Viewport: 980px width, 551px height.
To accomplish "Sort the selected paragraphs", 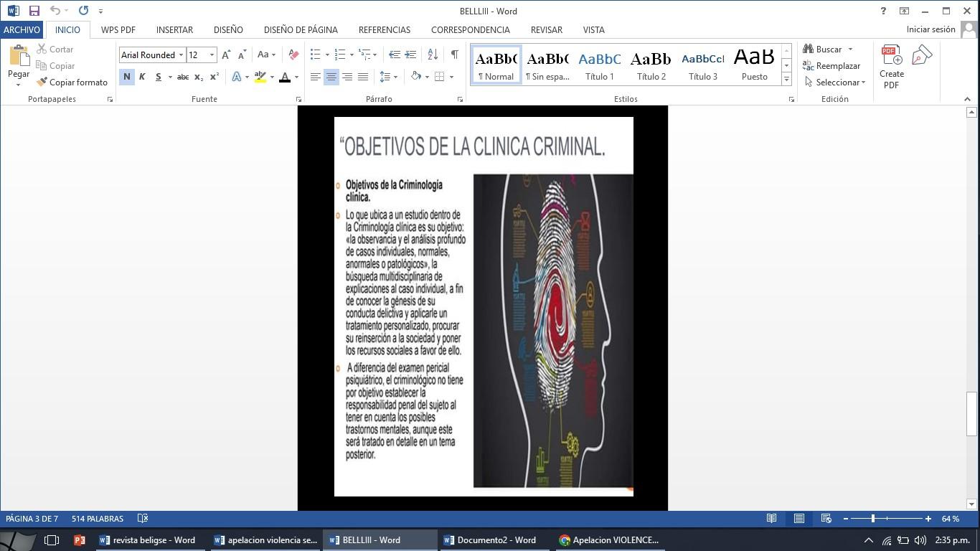I will point(433,55).
